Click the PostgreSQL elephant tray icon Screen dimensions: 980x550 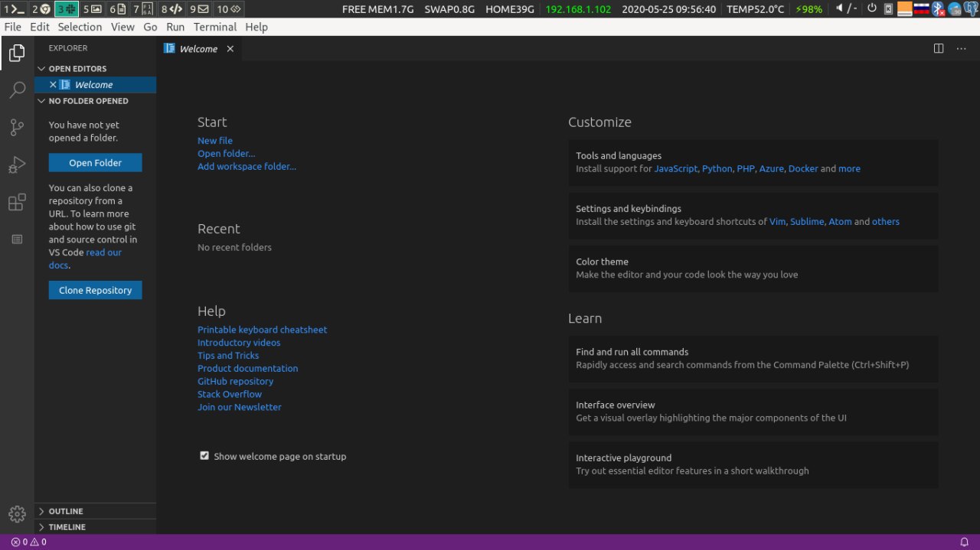point(970,9)
